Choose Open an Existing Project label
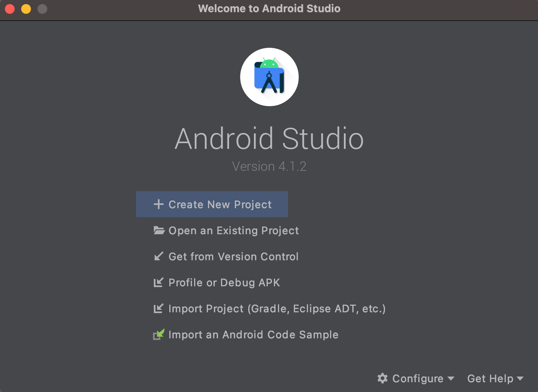The width and height of the screenshot is (538, 392). click(234, 231)
